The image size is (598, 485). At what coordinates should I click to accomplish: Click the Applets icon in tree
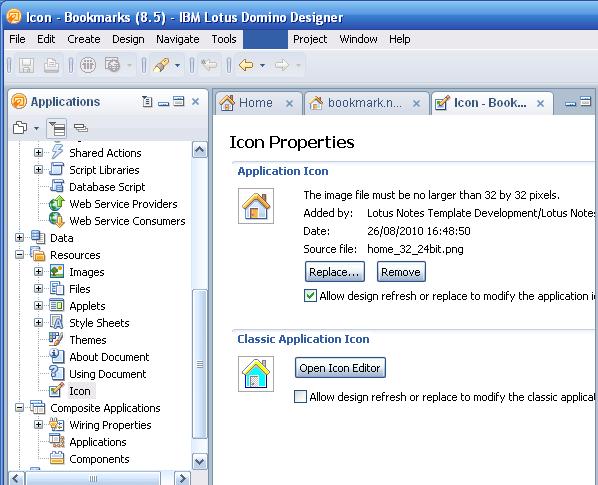[x=57, y=305]
